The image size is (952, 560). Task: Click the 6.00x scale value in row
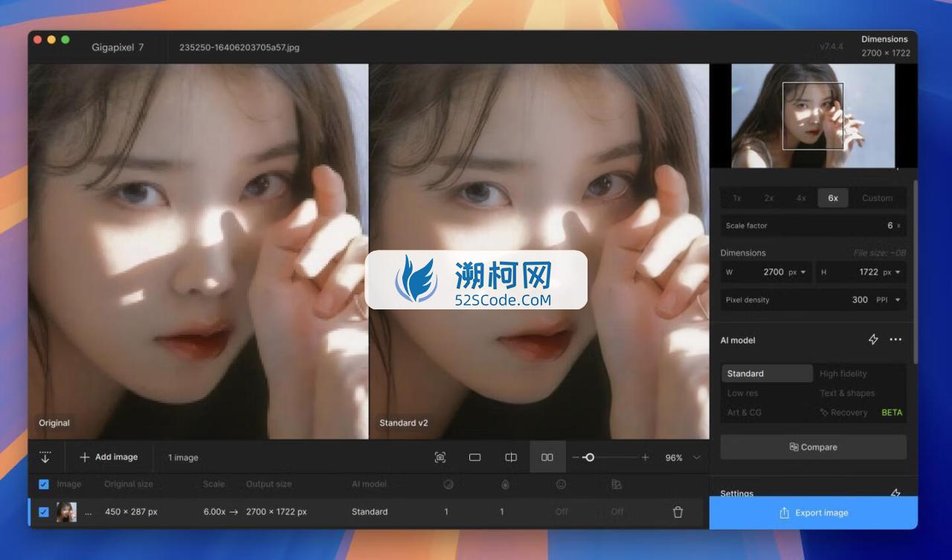coord(214,512)
